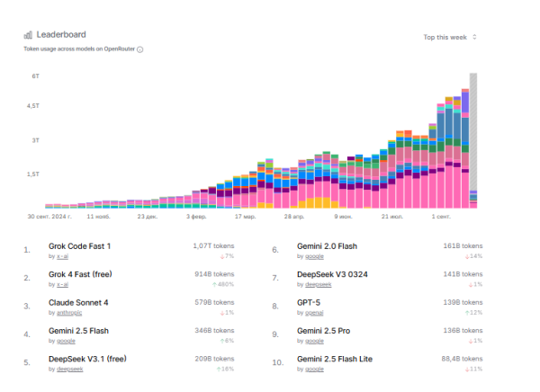Click the Leaderboard bar chart icon
The width and height of the screenshot is (540, 392).
coord(28,34)
